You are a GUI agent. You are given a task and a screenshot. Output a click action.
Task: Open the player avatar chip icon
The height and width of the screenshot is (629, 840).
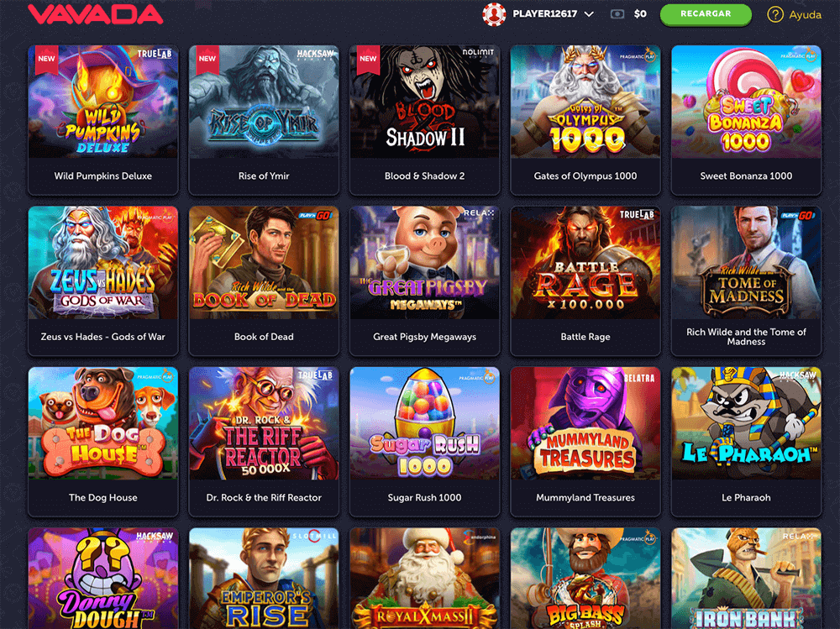click(494, 14)
